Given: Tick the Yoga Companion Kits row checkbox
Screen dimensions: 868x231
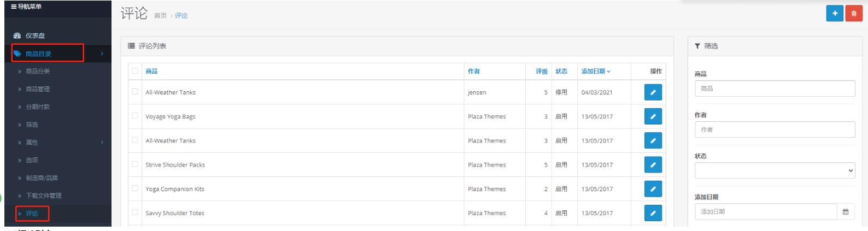Looking at the screenshot, I should click(x=135, y=189).
